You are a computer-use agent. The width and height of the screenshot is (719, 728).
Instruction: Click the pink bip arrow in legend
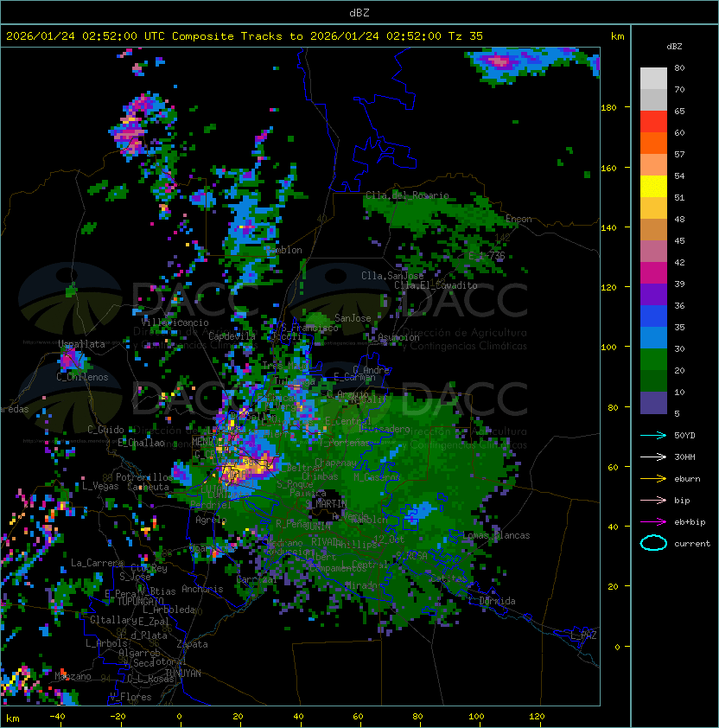(653, 500)
